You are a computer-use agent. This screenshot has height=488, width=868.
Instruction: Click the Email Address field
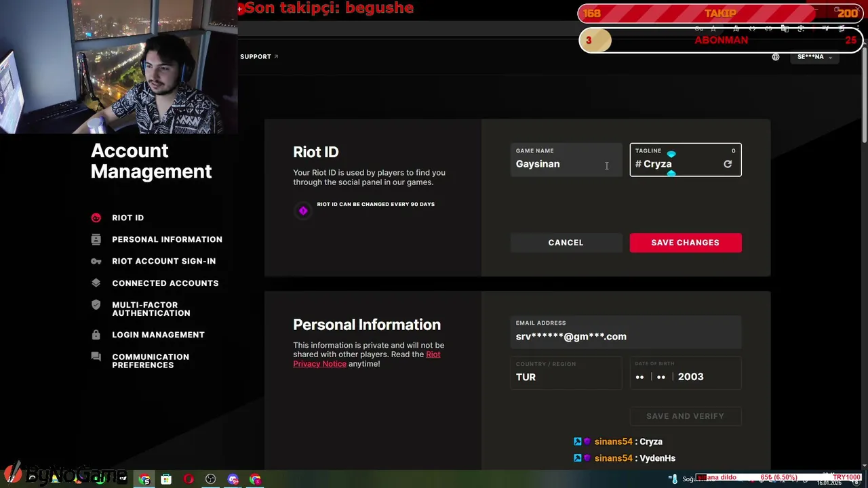coord(626,332)
